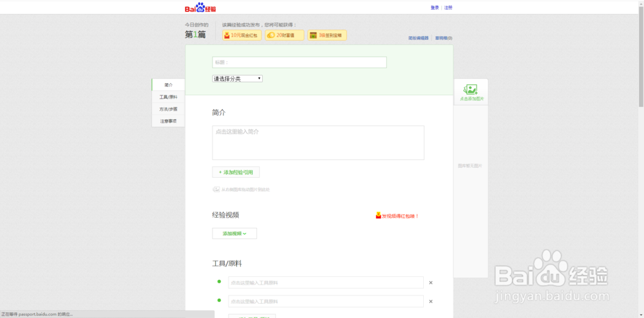Click the 20财富值 coin badge
Image resolution: width=644 pixels, height=318 pixels.
tap(285, 35)
